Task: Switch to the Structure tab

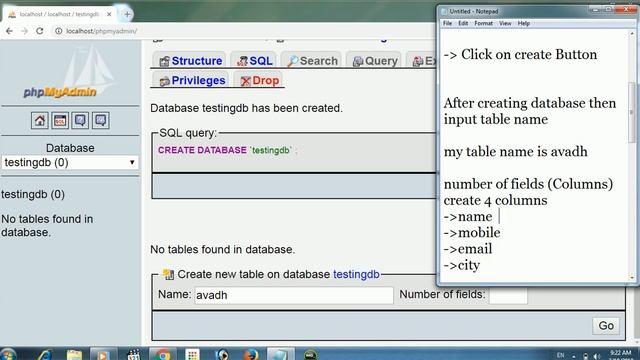Action: click(x=191, y=61)
